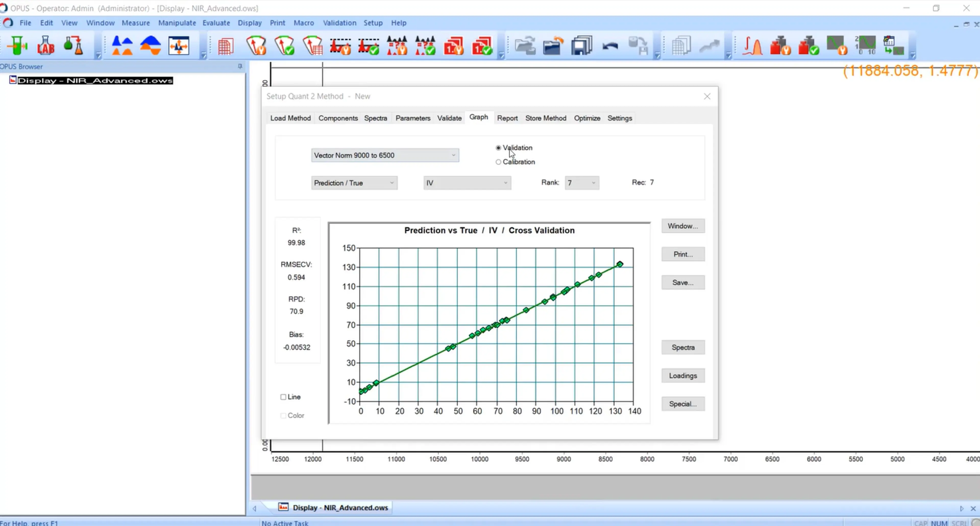980x526 pixels.
Task: Click gauge icon with red table
Action: click(313, 46)
